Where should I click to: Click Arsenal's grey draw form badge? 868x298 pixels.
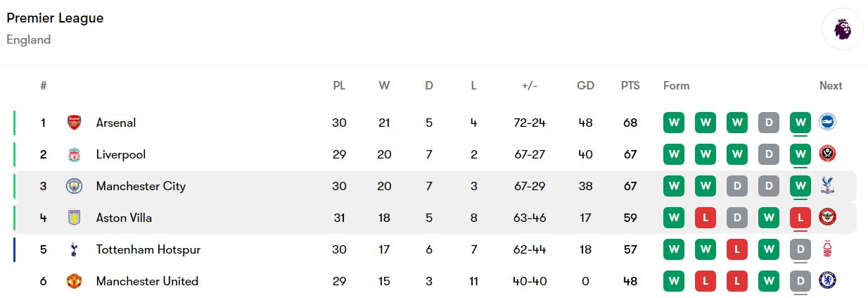pos(769,123)
